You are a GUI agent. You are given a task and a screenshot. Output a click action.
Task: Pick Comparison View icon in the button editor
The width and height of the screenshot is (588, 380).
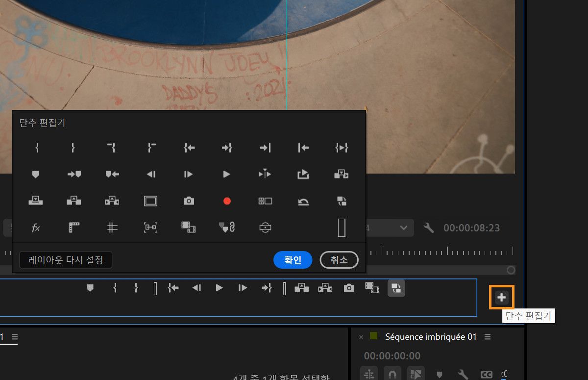[x=188, y=228]
